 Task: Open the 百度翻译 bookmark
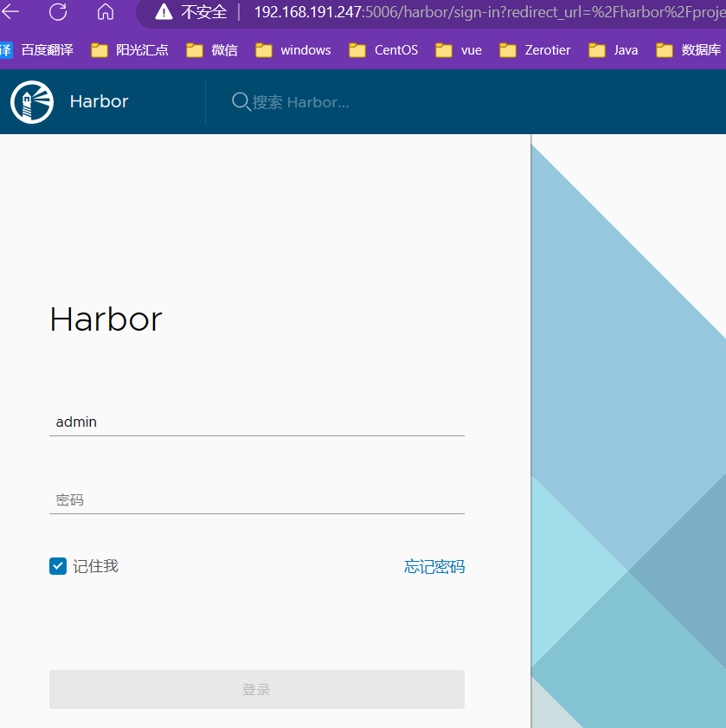[x=37, y=49]
